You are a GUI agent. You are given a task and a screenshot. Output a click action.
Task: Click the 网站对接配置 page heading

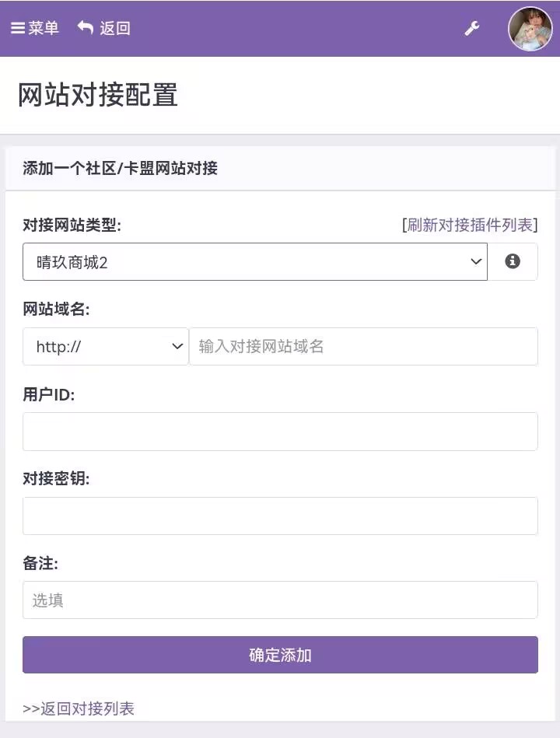tap(98, 95)
